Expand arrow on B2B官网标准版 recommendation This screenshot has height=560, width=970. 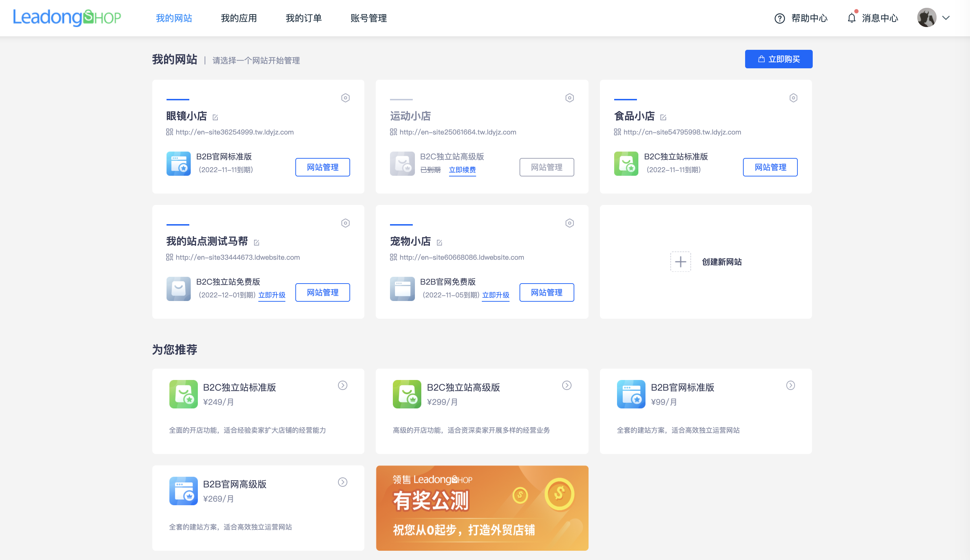(790, 385)
